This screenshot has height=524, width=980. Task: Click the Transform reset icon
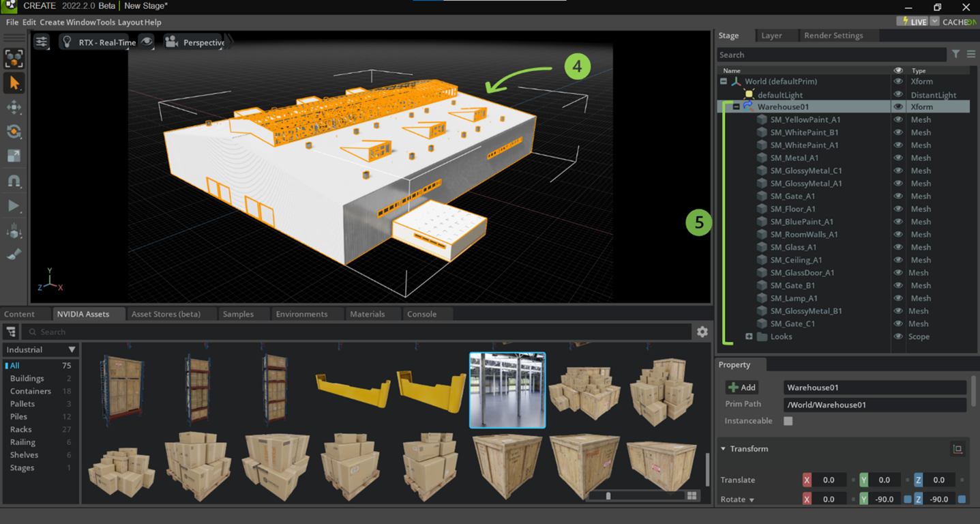point(957,449)
